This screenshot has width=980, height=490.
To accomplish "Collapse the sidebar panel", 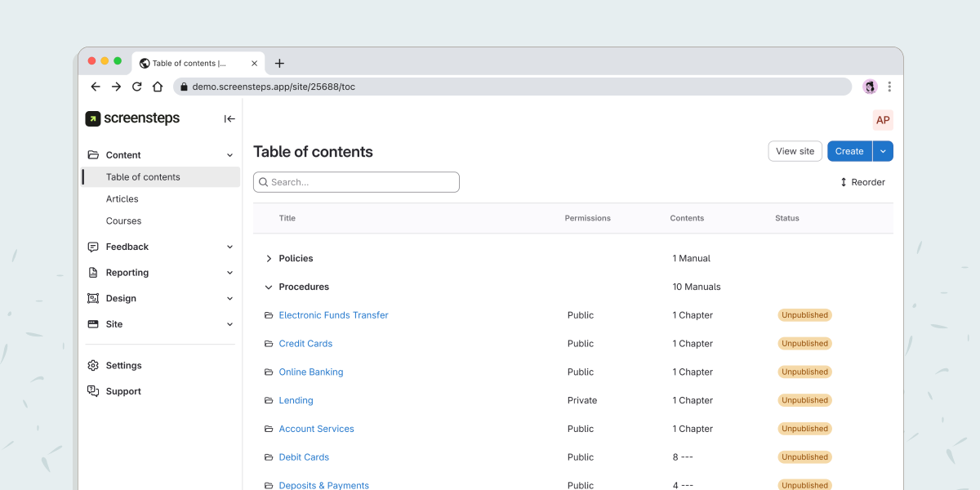I will click(229, 118).
